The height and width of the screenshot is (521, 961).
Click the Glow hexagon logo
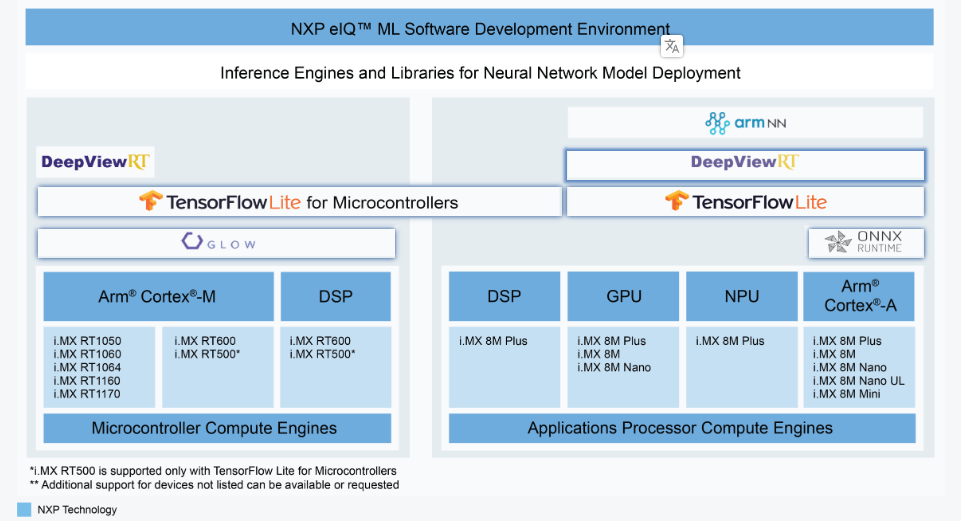pyautogui.click(x=192, y=241)
